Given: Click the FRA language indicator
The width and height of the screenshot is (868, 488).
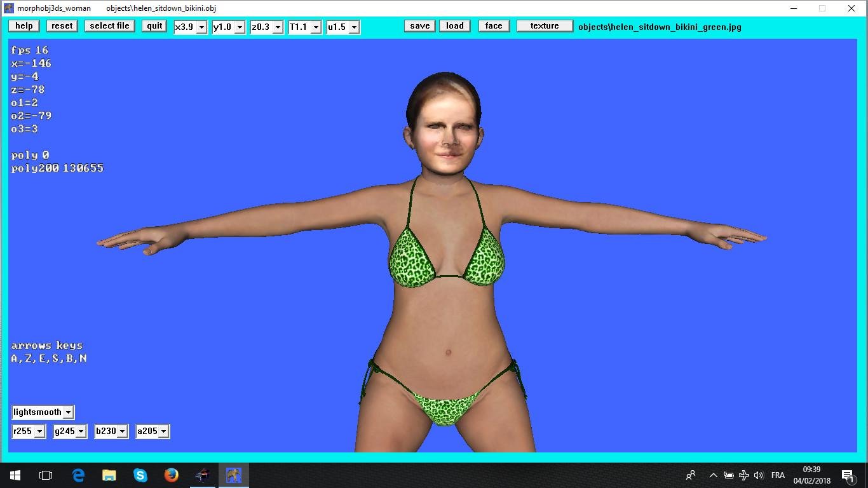Looking at the screenshot, I should point(778,475).
